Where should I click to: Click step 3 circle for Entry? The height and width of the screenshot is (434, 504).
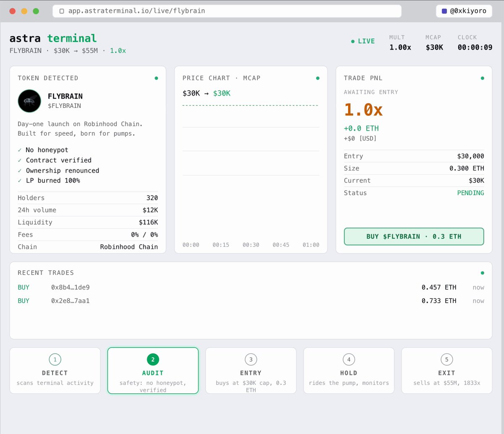(251, 360)
